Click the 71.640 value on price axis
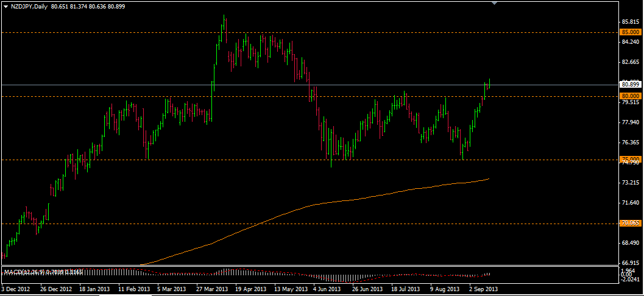Screen dimensions: 644x296 coord(631,203)
